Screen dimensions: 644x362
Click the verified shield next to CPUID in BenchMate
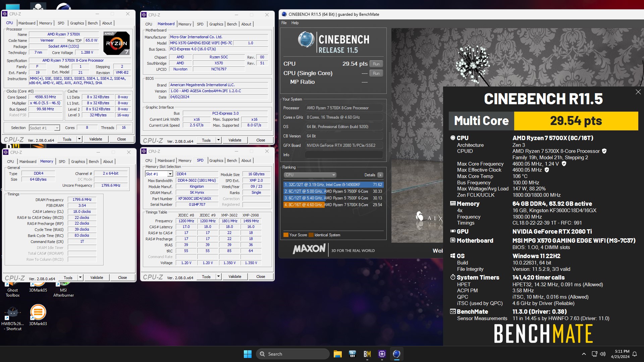[x=604, y=151]
